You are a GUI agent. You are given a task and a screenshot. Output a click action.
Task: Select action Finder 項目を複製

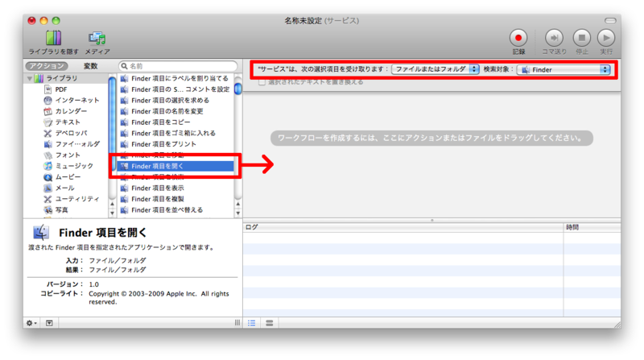tap(152, 199)
